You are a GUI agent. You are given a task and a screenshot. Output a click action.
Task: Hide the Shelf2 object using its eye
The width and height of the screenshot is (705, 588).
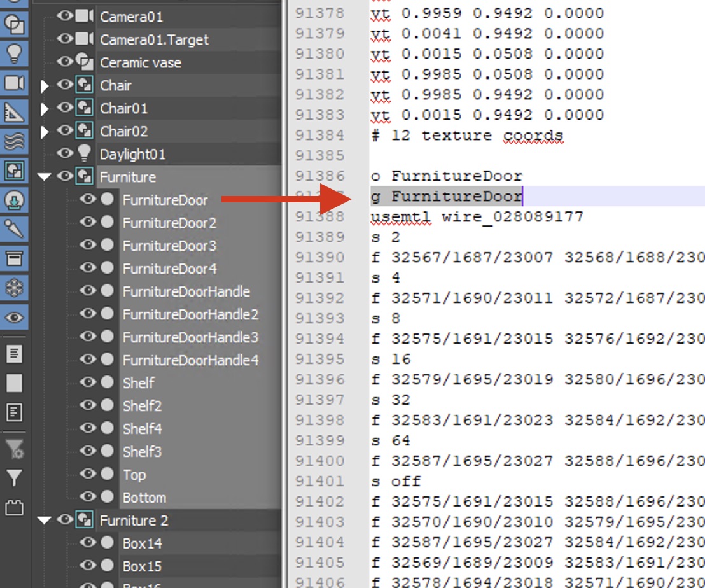[x=88, y=405]
